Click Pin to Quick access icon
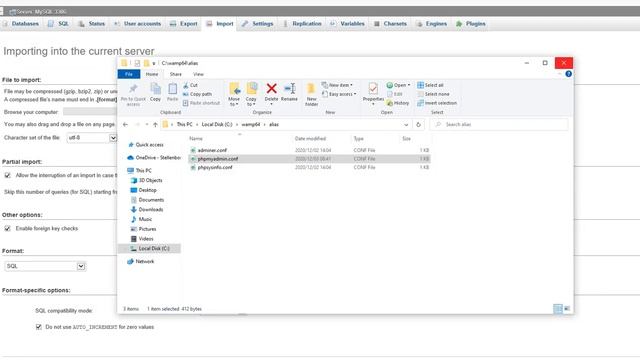This screenshot has height=360, width=640. click(133, 89)
